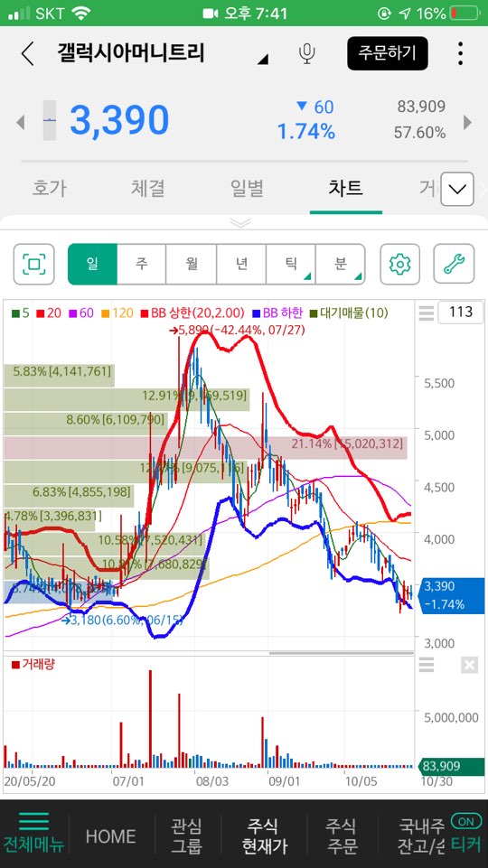Tap the 60-day moving average legend
Viewport: 488px width, 868px height.
coord(81,313)
